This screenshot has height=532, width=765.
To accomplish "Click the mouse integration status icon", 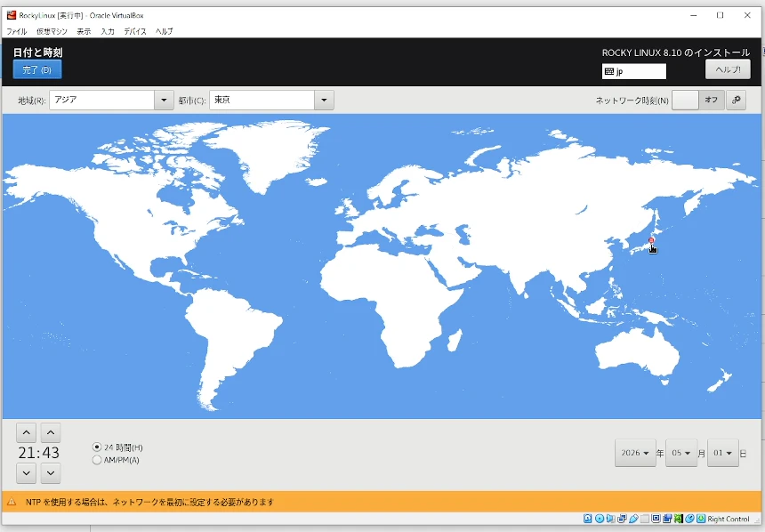I will pos(689,519).
